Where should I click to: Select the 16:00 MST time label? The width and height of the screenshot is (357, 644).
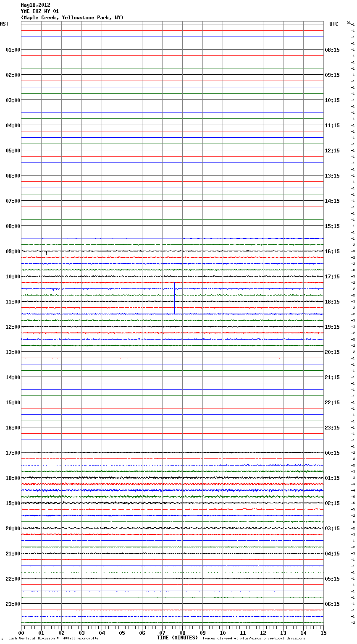coord(13,428)
